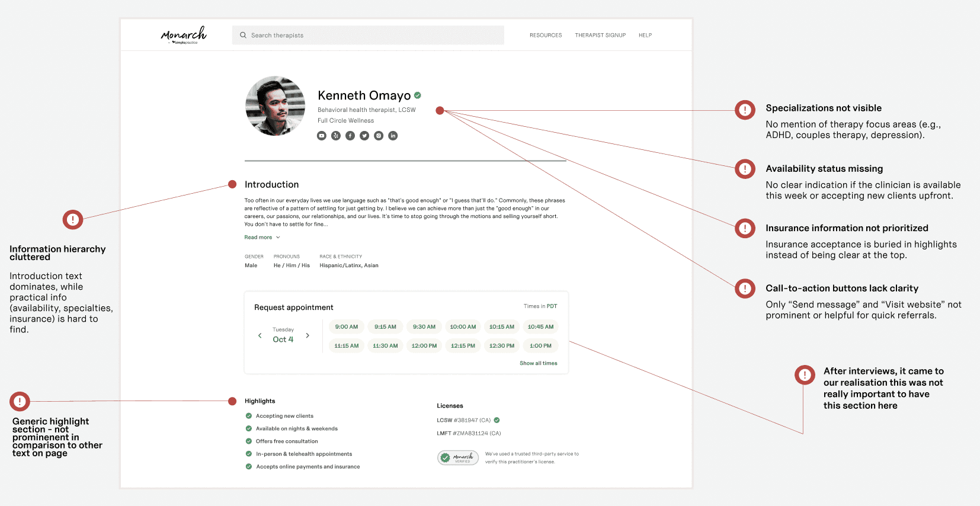Open Kenneth's Yelp profile icon
Image resolution: width=980 pixels, height=506 pixels.
(336, 136)
